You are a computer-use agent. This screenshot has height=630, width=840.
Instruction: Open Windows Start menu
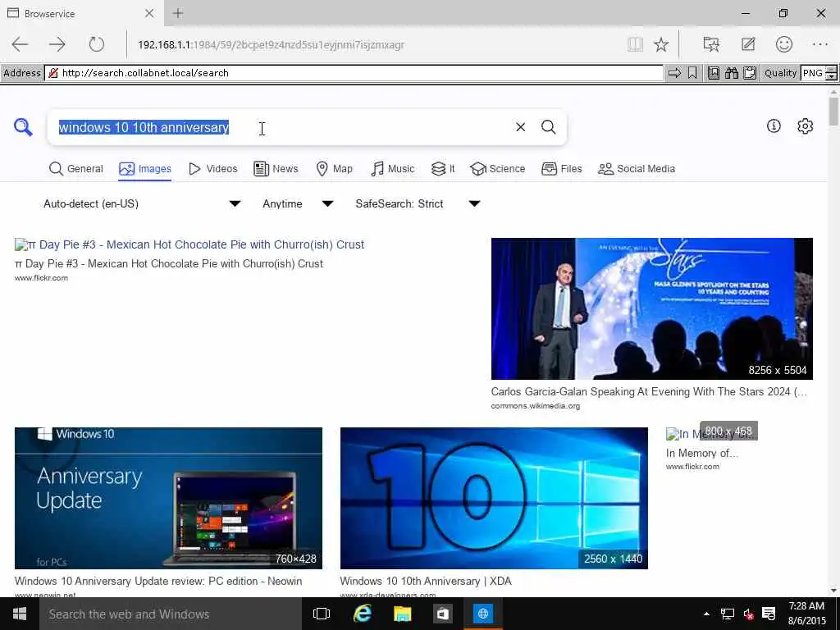(x=20, y=614)
